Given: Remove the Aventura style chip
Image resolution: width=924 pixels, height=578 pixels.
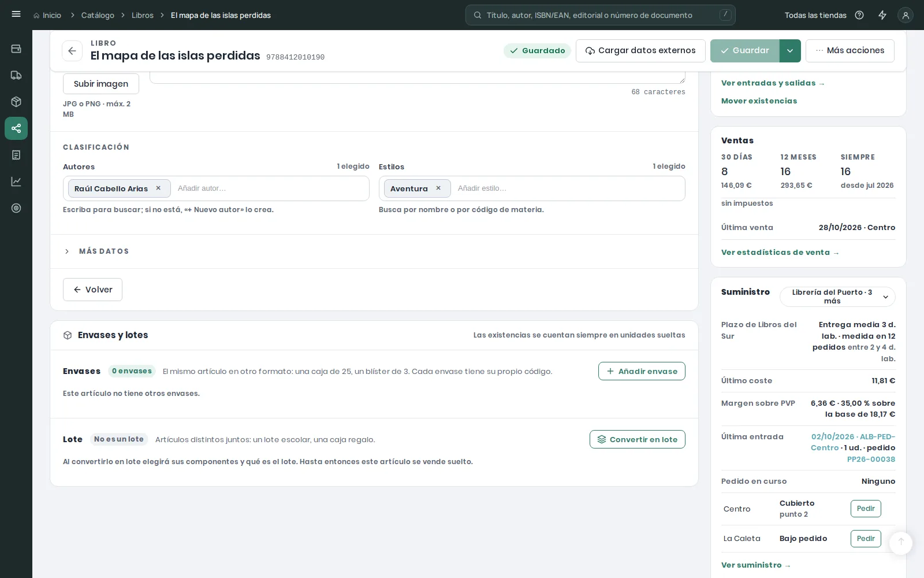Looking at the screenshot, I should pos(438,188).
